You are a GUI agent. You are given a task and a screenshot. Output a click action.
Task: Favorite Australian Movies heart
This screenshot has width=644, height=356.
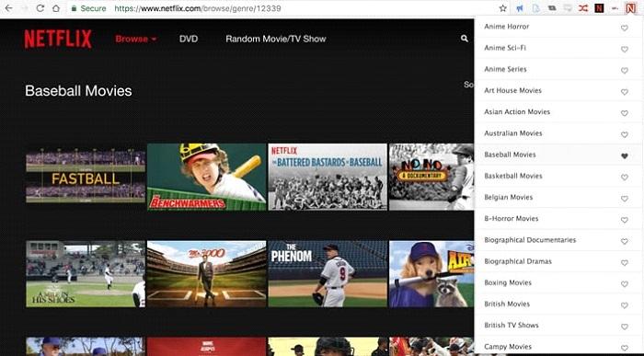pos(625,134)
